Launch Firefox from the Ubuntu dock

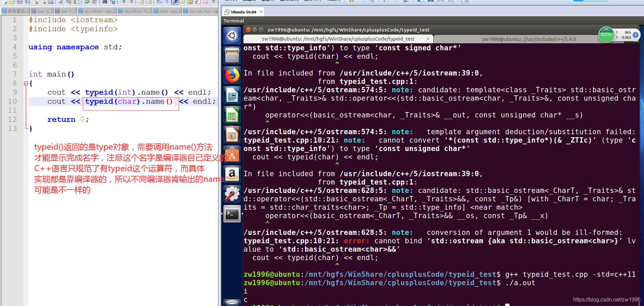(232, 75)
